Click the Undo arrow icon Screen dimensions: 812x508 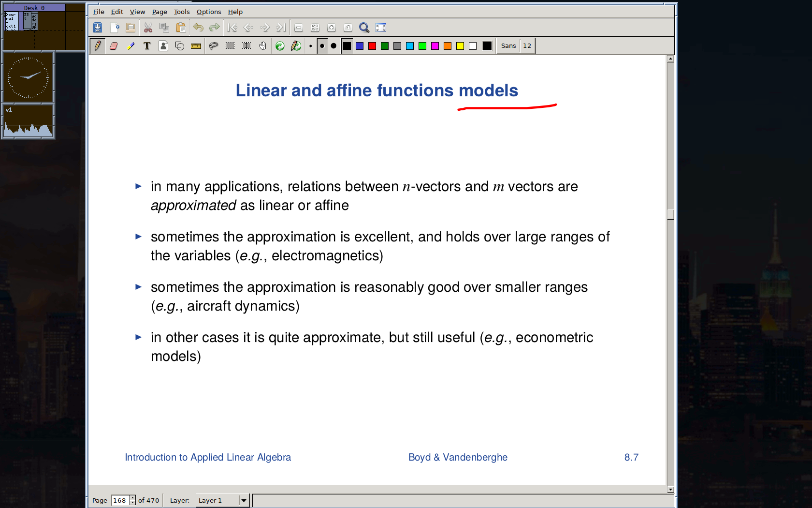tap(198, 28)
